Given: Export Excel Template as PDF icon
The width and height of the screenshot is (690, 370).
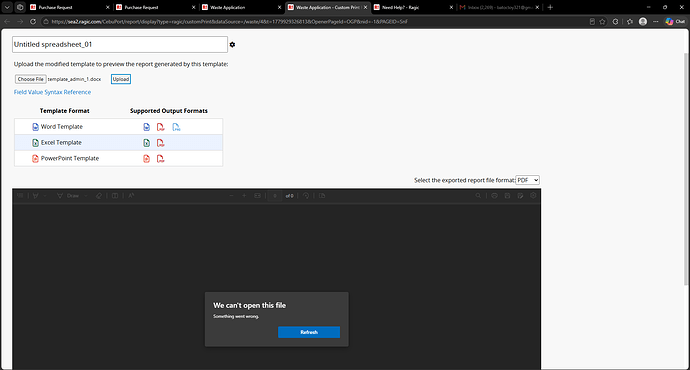Looking at the screenshot, I should click(x=161, y=143).
